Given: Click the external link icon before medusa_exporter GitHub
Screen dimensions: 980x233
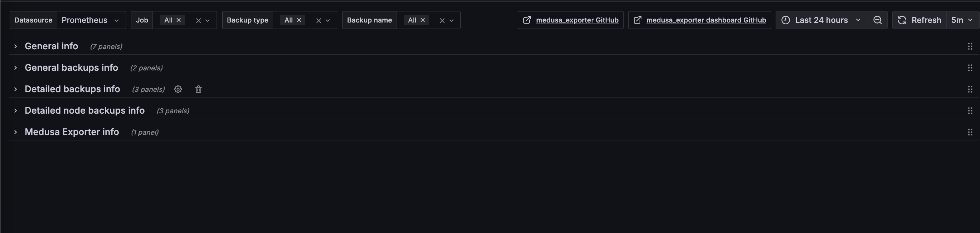Looking at the screenshot, I should [527, 20].
